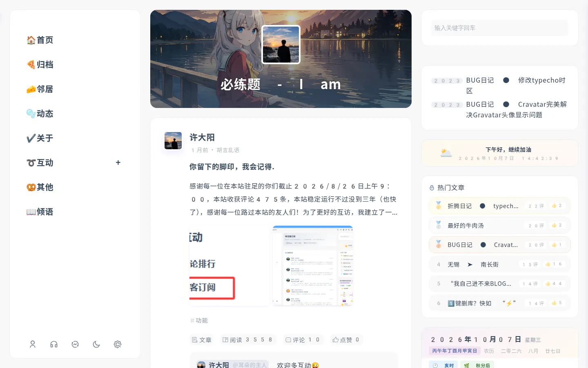Click the statistics gauge icon in sidebar footer
The height and width of the screenshot is (368, 588).
(x=75, y=344)
